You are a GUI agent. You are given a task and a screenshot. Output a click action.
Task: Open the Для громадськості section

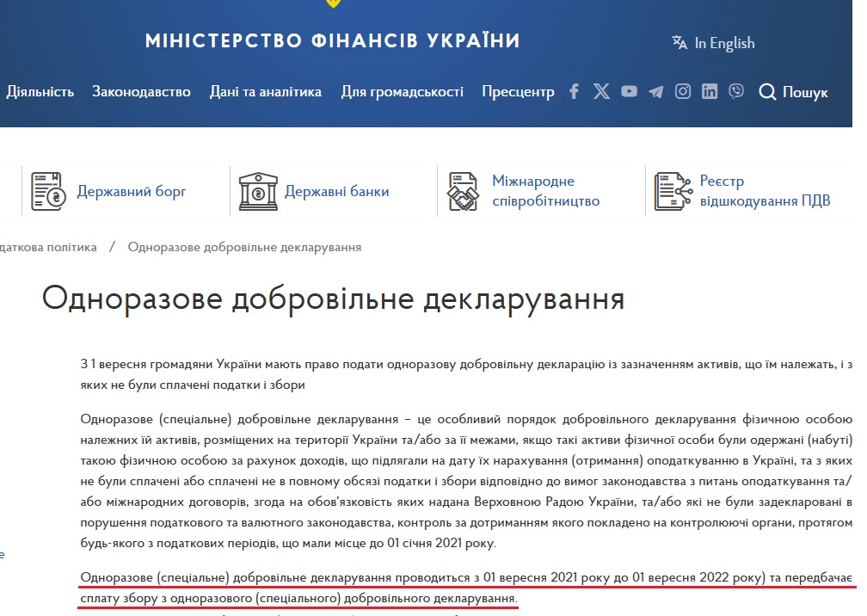pos(403,91)
